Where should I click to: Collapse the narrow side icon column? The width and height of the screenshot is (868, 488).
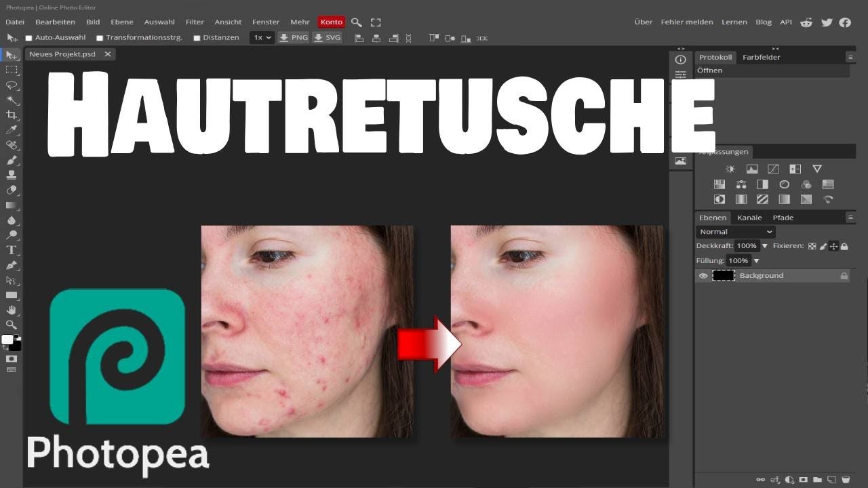click(681, 49)
